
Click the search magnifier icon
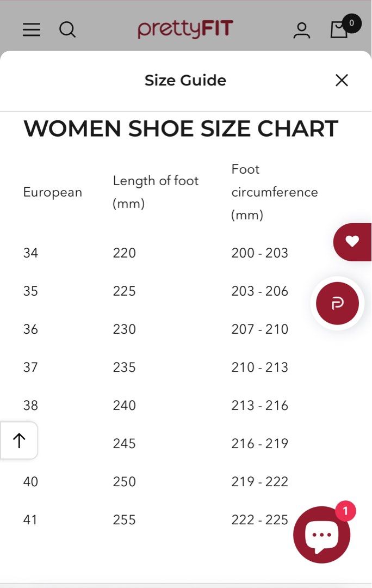pyautogui.click(x=67, y=29)
